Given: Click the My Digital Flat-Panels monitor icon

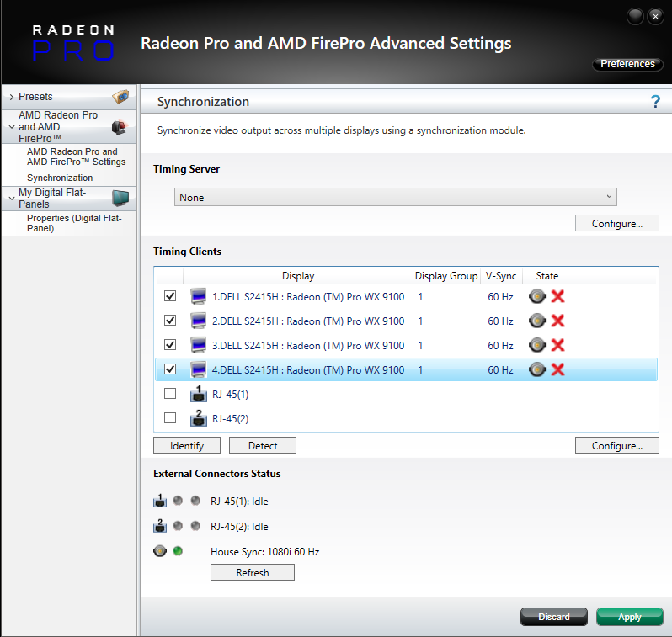Looking at the screenshot, I should click(120, 198).
